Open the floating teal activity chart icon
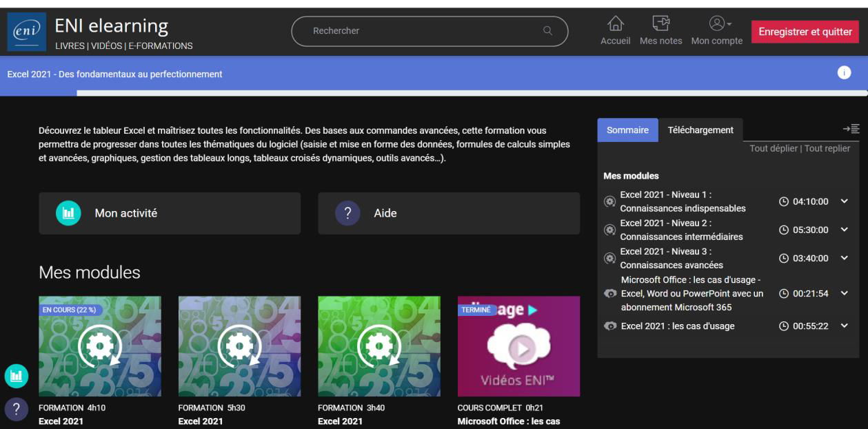868x429 pixels. click(14, 377)
